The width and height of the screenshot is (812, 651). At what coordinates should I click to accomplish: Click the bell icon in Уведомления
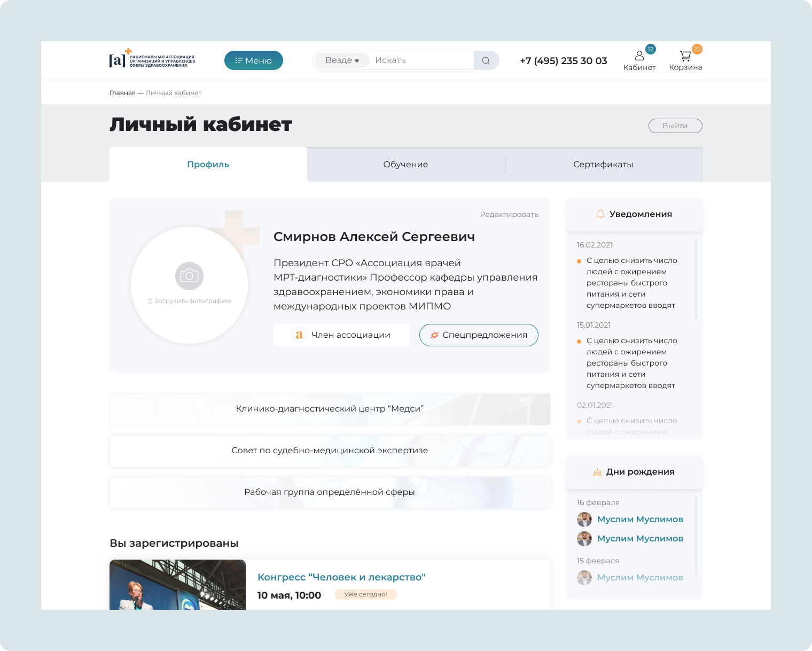click(x=600, y=214)
